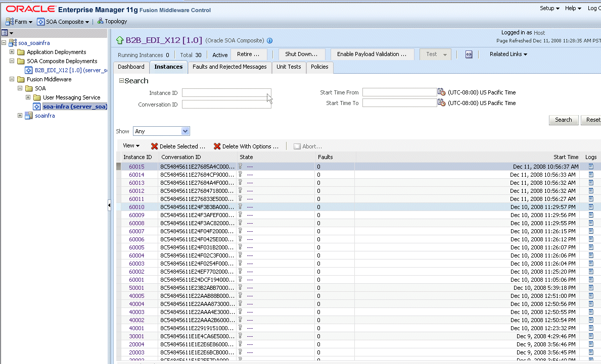
Task: Open the calendar picker for Start Time From
Action: click(x=441, y=92)
